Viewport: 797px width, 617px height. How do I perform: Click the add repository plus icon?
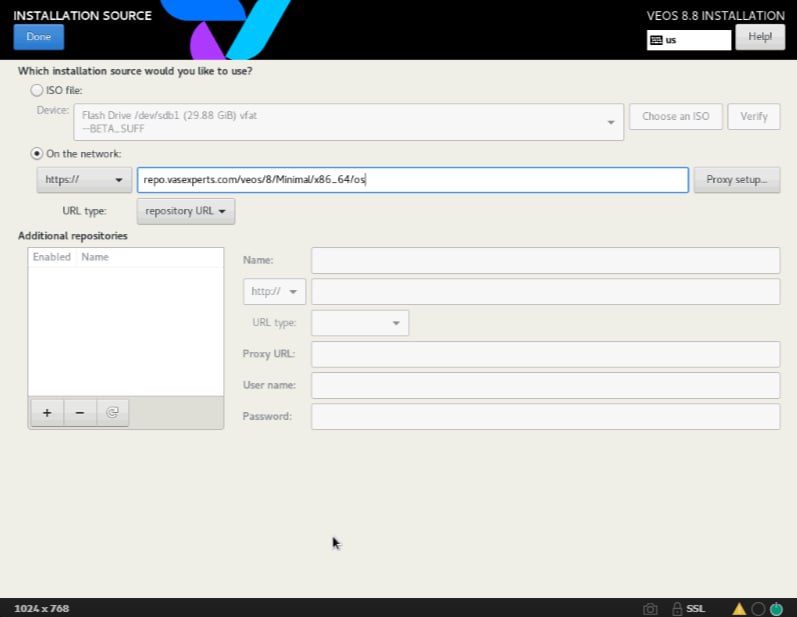point(46,413)
